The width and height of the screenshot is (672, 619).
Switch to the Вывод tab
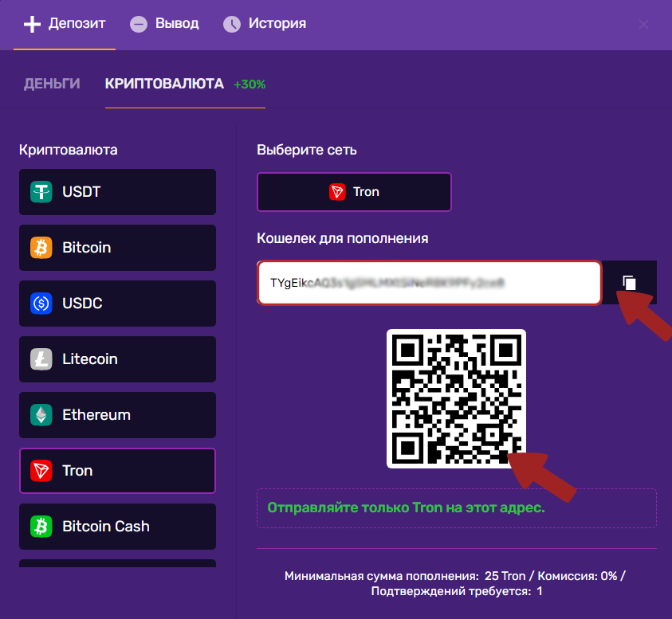pyautogui.click(x=164, y=24)
